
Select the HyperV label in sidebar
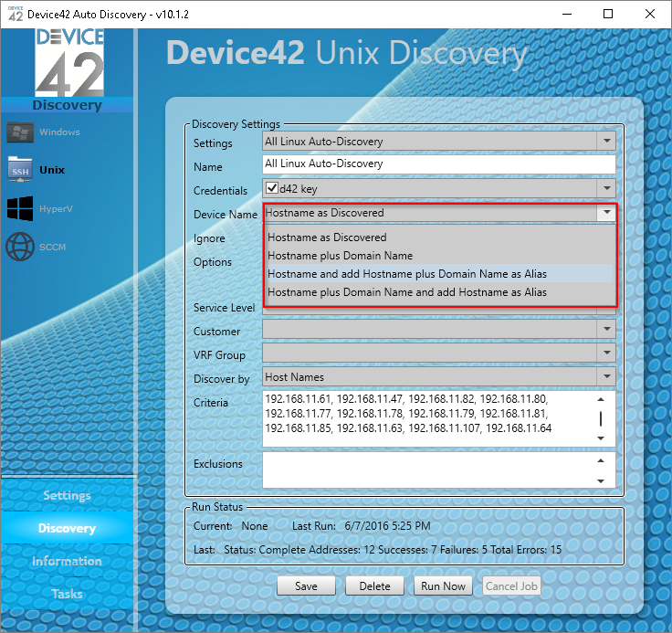tap(56, 209)
